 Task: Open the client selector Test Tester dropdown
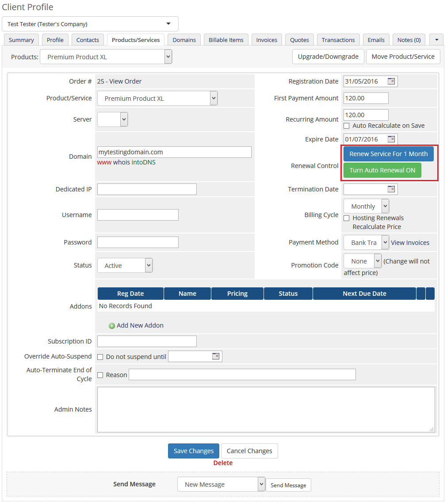tap(90, 24)
